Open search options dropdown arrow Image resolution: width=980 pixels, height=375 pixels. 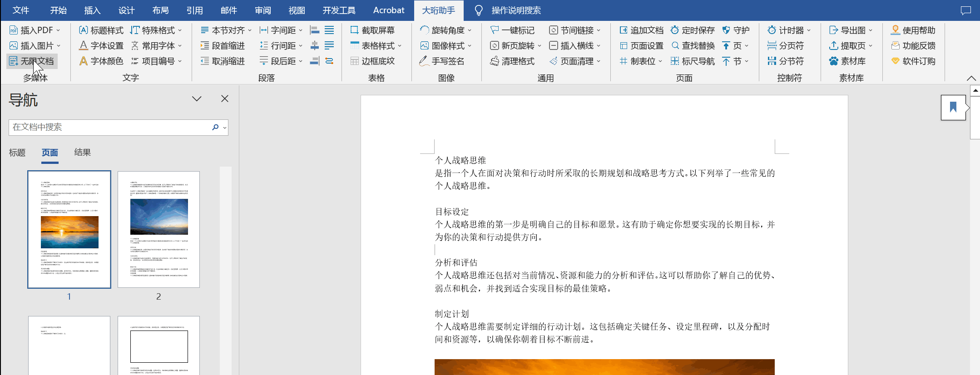coord(225,128)
